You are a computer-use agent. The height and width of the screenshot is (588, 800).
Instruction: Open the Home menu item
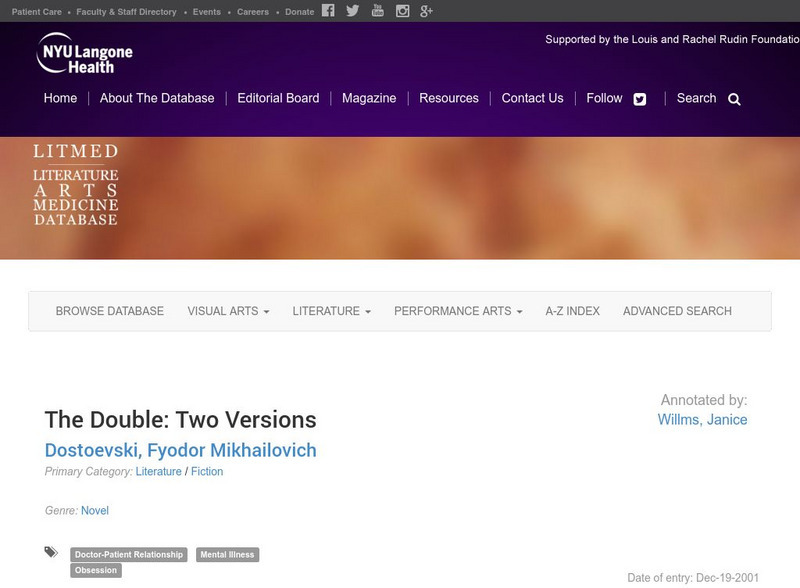coord(60,98)
